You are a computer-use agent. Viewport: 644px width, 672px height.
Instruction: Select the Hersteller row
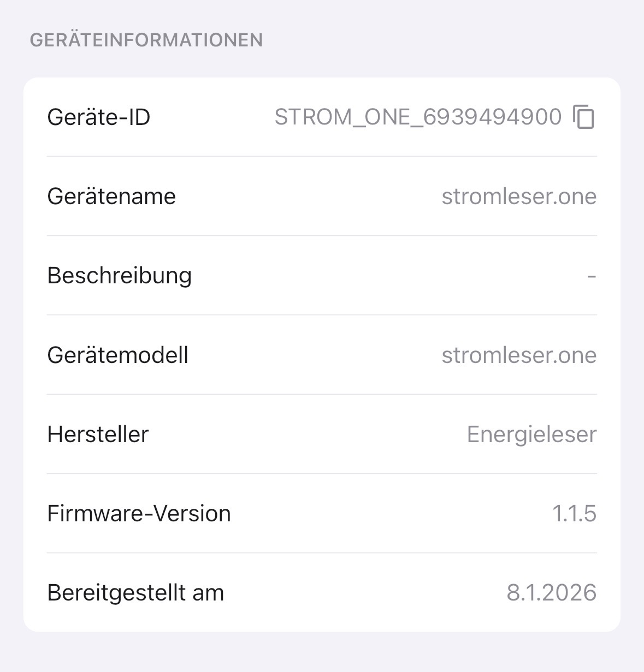coord(322,435)
